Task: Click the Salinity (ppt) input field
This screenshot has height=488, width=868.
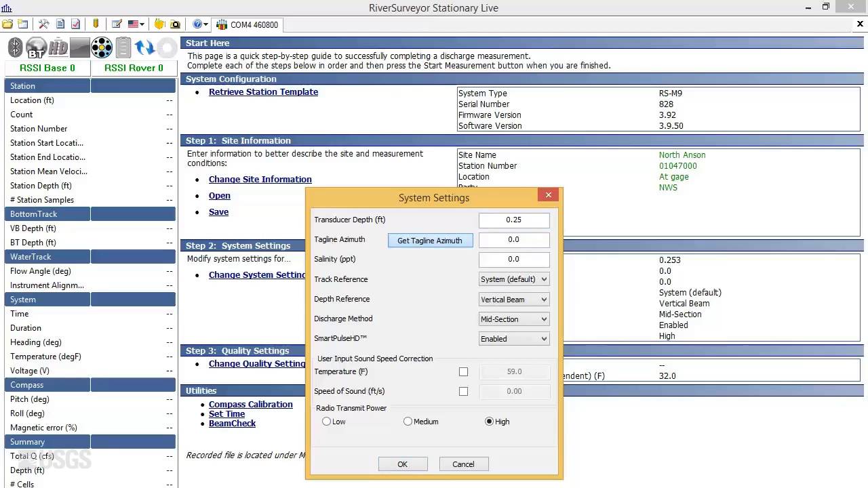Action: coord(514,259)
